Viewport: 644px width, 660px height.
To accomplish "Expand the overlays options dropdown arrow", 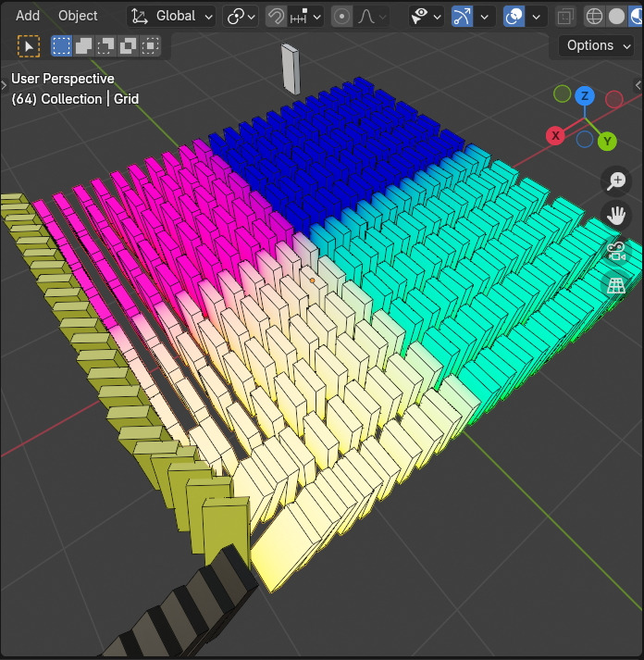I will tap(537, 17).
